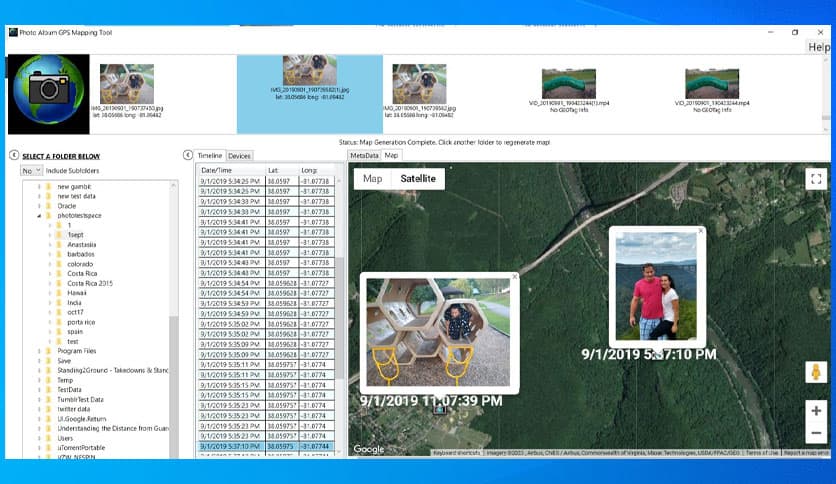Click the playground photo in map popup
The height and width of the screenshot is (484, 836).
pos(438,332)
